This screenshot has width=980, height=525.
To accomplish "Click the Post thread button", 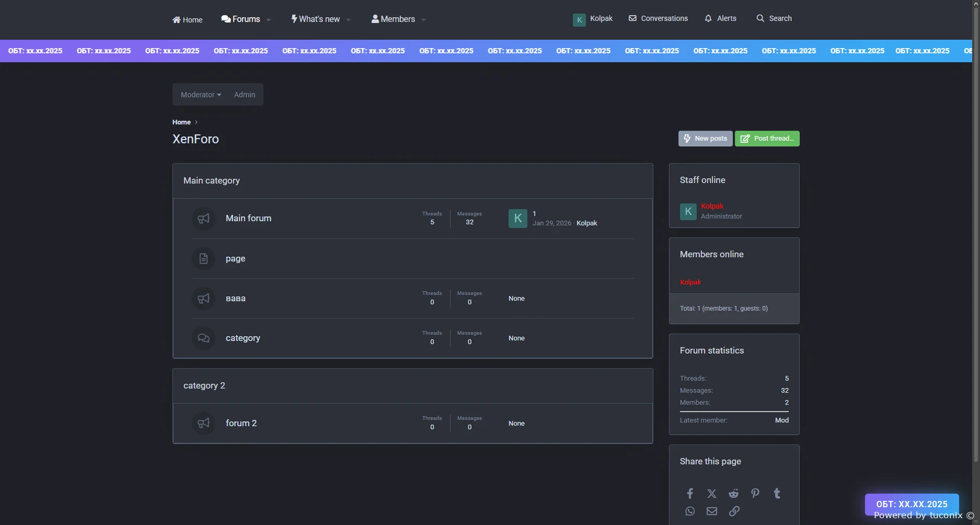I will 767,139.
